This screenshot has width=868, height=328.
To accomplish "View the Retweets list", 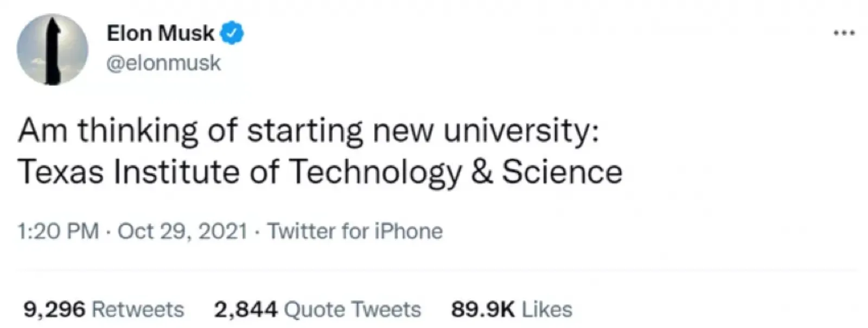I will click(x=138, y=310).
